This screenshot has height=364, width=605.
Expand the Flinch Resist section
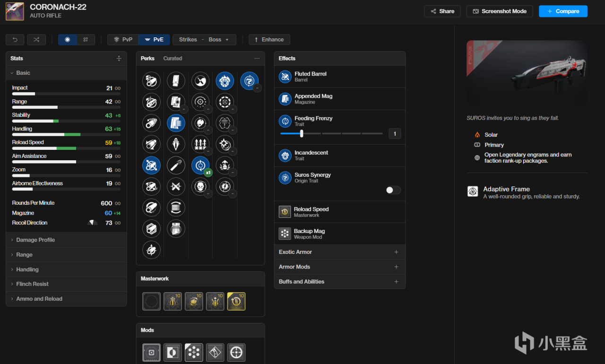click(66, 284)
